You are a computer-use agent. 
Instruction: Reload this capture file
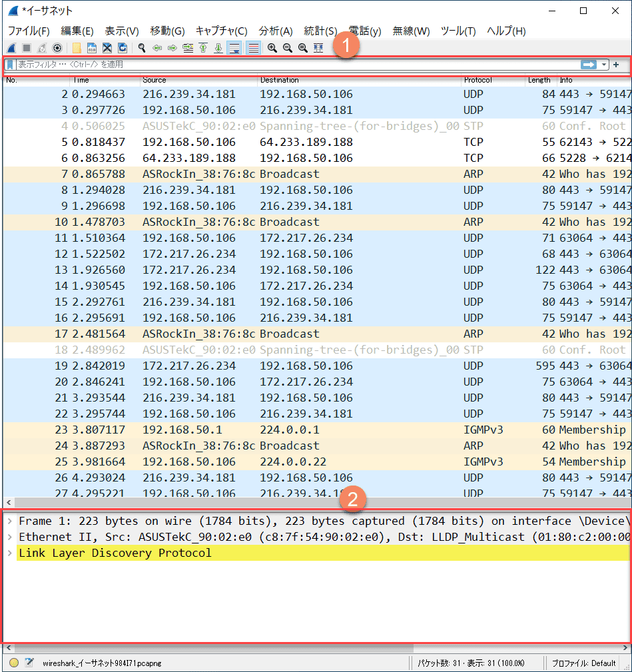pyautogui.click(x=123, y=48)
